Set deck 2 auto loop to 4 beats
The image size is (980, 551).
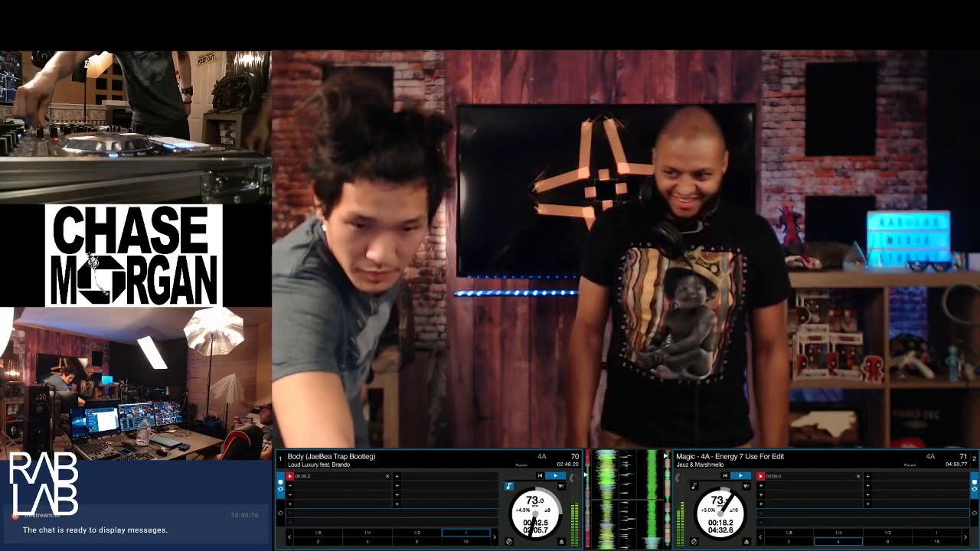[838, 541]
